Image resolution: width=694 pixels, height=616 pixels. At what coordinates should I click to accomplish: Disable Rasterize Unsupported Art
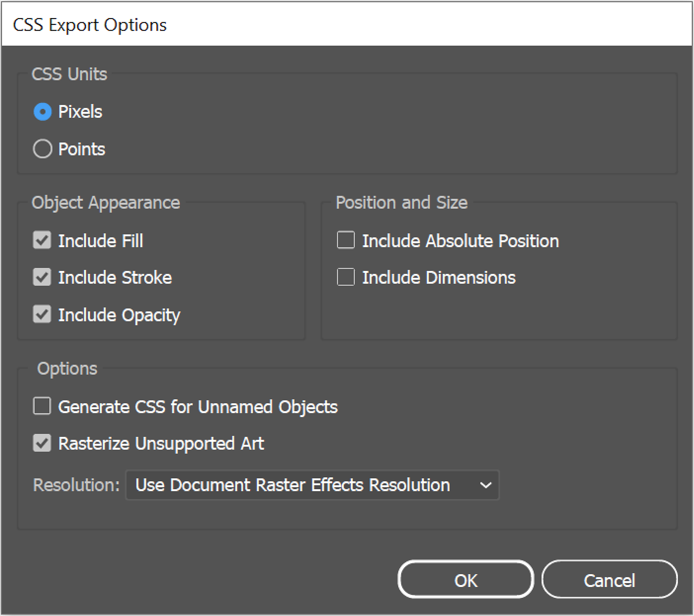pos(42,443)
